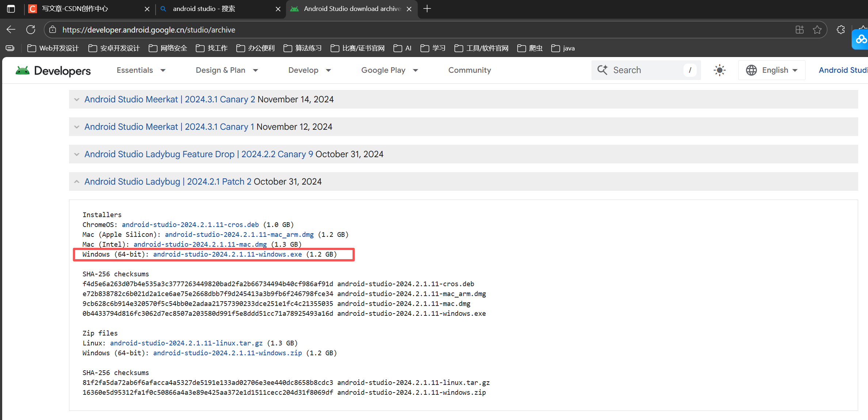Screen dimensions: 868x420
Task: Click the windows.exe checksum starting 0b443379
Action: (x=208, y=313)
